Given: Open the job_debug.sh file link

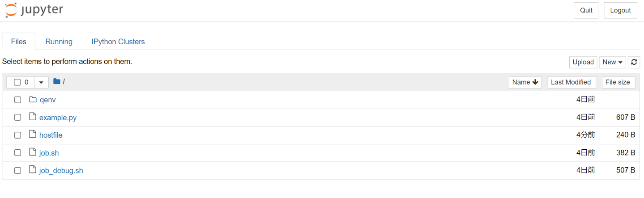Looking at the screenshot, I should [61, 170].
